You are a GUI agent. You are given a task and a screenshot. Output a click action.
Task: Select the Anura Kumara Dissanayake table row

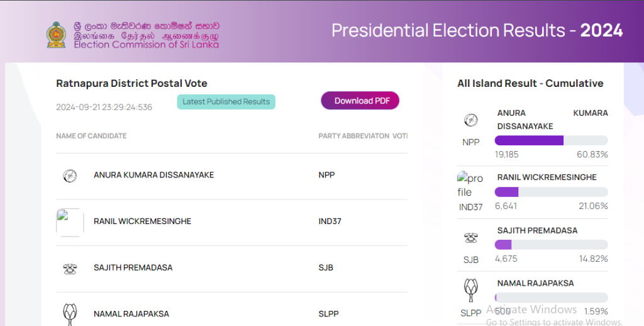[231, 176]
